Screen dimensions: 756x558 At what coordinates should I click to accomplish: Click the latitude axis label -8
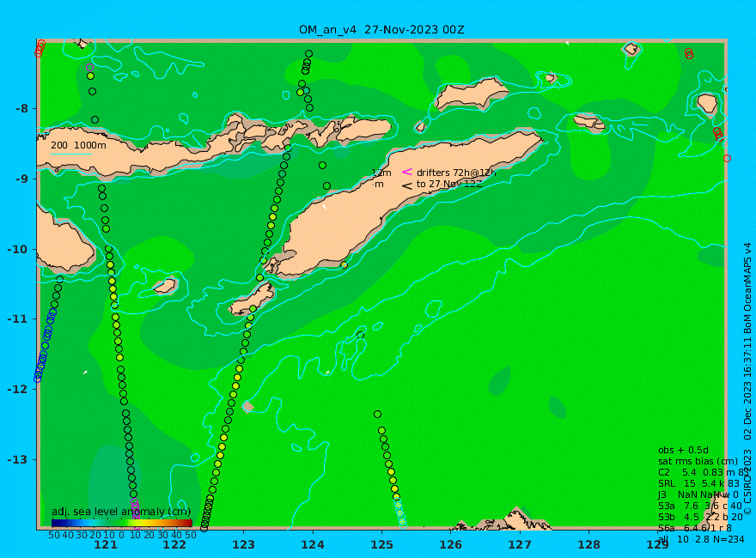tap(21, 108)
